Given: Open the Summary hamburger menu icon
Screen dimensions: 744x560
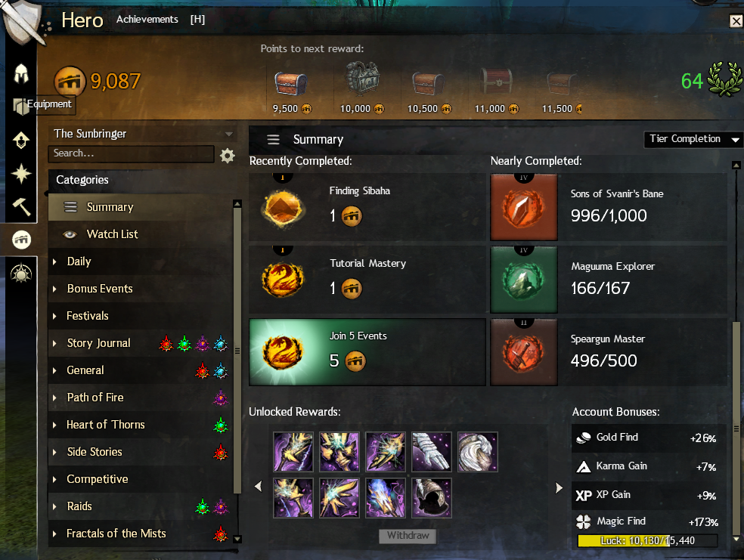Looking at the screenshot, I should [273, 139].
